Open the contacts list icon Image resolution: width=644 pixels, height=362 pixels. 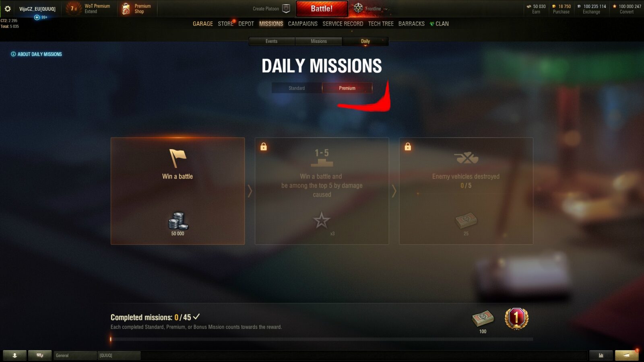pyautogui.click(x=14, y=355)
